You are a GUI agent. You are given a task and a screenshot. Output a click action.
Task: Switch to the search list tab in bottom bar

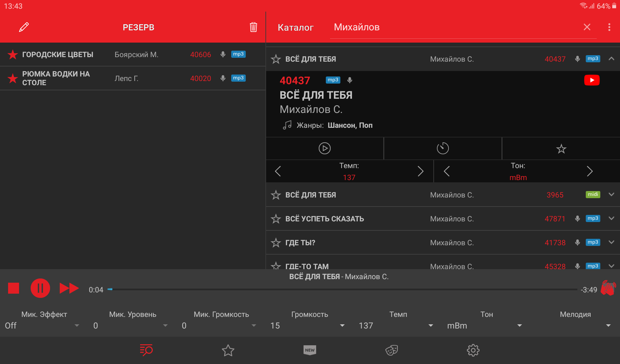(146, 350)
